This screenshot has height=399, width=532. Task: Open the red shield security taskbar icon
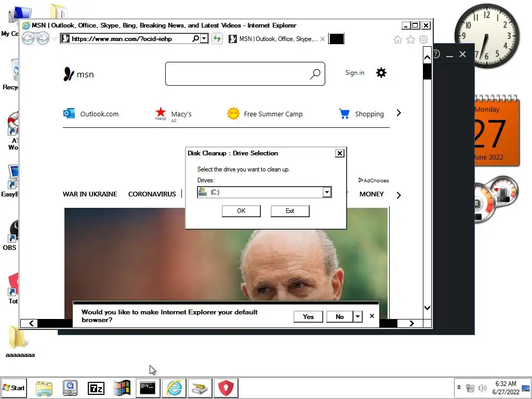coord(226,388)
